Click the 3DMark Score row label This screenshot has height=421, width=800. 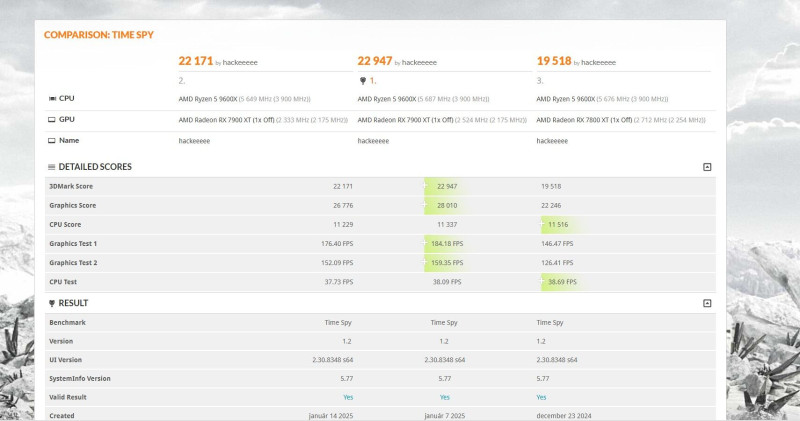71,186
